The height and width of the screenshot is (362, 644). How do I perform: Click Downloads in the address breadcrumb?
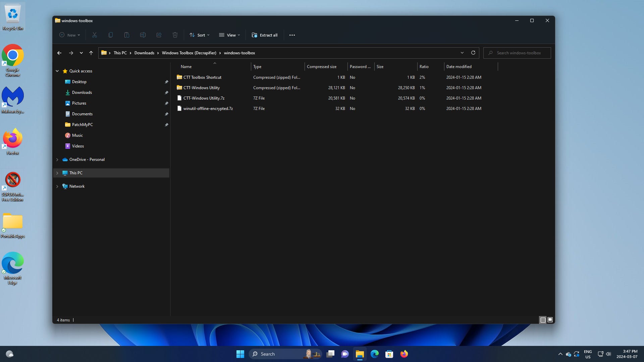[x=144, y=53]
